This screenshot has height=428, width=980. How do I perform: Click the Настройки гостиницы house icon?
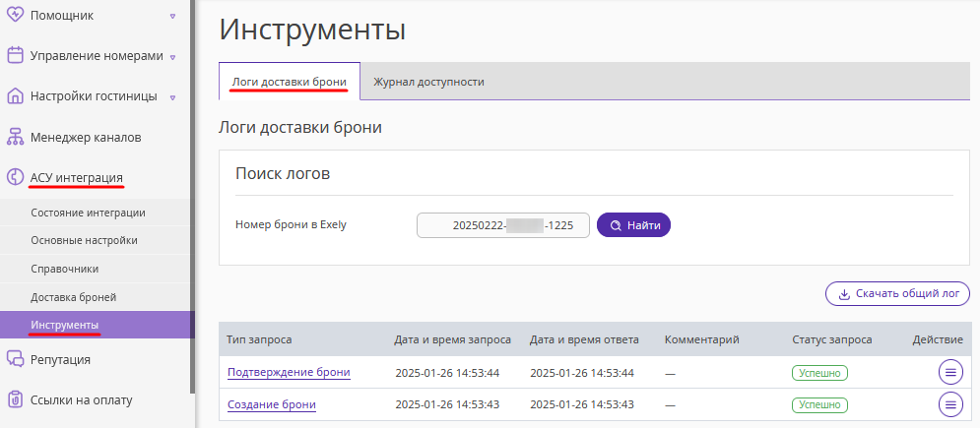(x=15, y=96)
